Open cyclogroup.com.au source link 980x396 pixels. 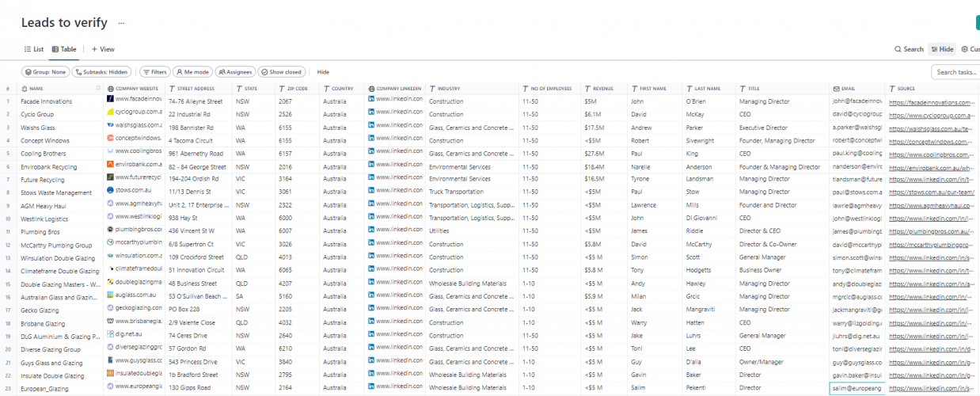click(x=932, y=115)
